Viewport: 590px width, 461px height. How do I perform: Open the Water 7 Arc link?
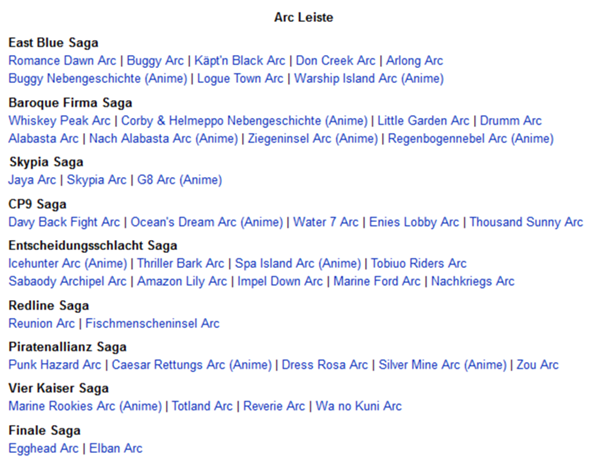pos(325,222)
